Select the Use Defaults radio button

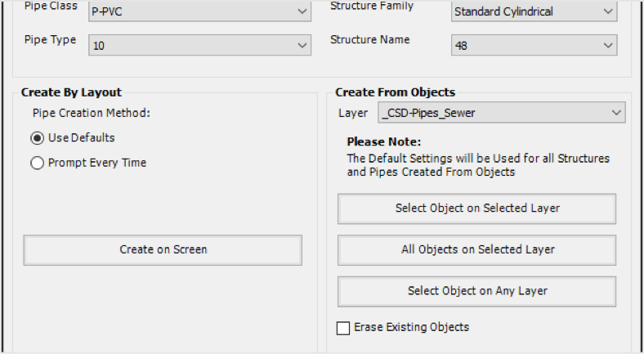click(x=37, y=138)
